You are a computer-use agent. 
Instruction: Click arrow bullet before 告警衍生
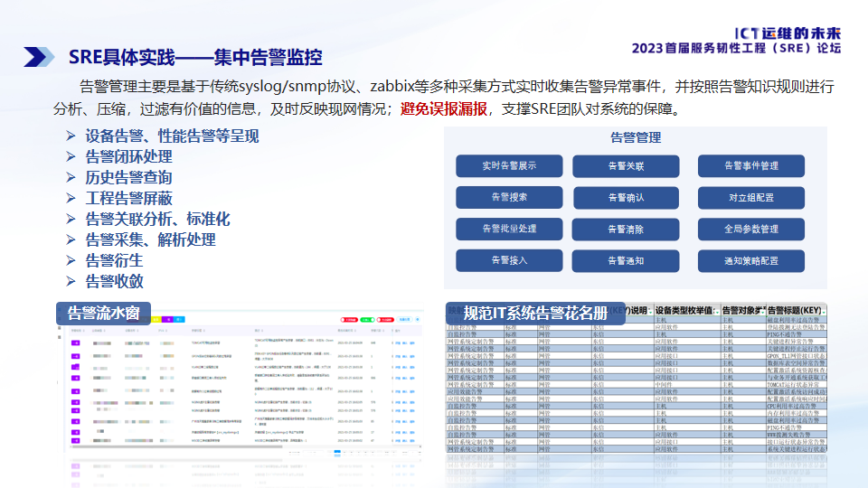click(71, 260)
